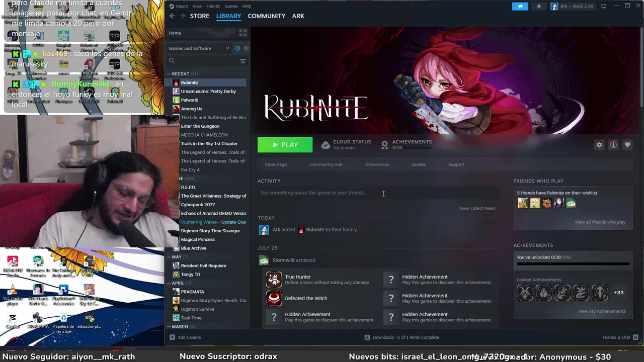Click the Say something activity input field
The width and height of the screenshot is (644, 362).
tap(378, 193)
